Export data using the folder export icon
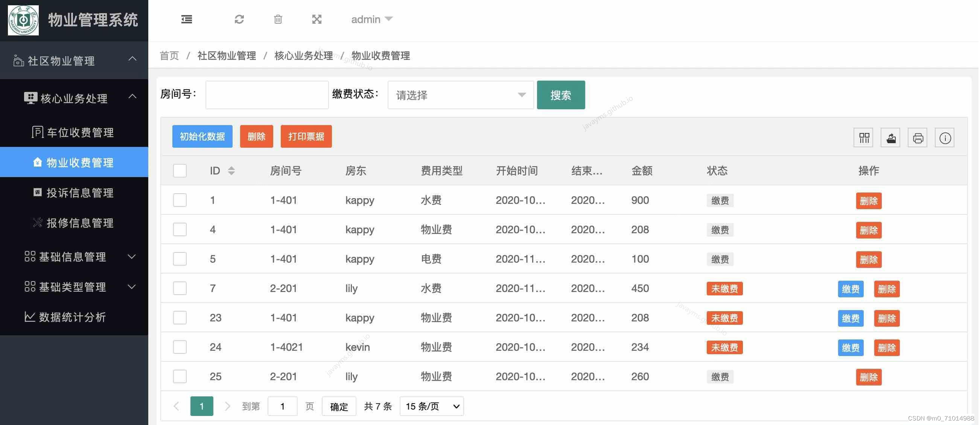The image size is (980, 425). point(890,138)
